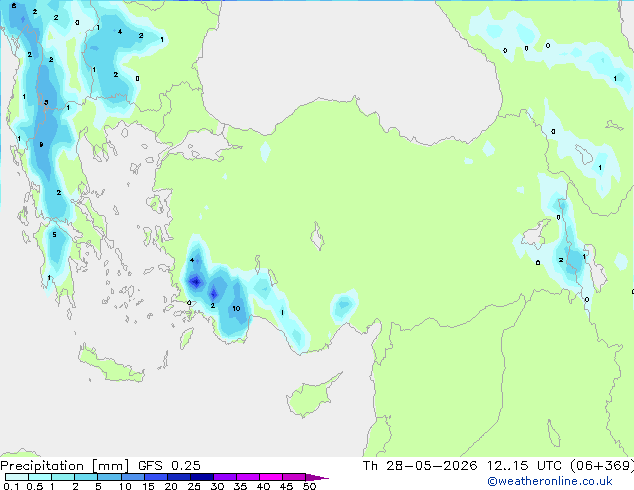Pick legend swatch between 0.1 and 0.5

[17, 477]
